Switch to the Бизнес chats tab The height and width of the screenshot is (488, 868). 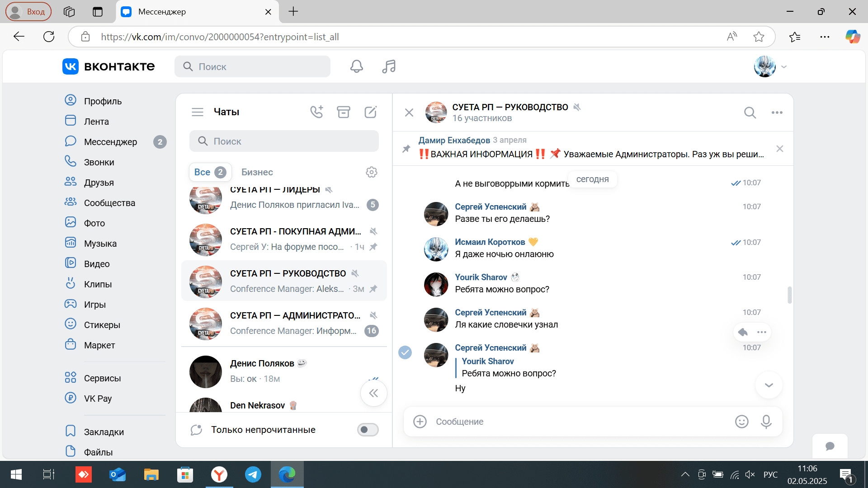coord(257,172)
